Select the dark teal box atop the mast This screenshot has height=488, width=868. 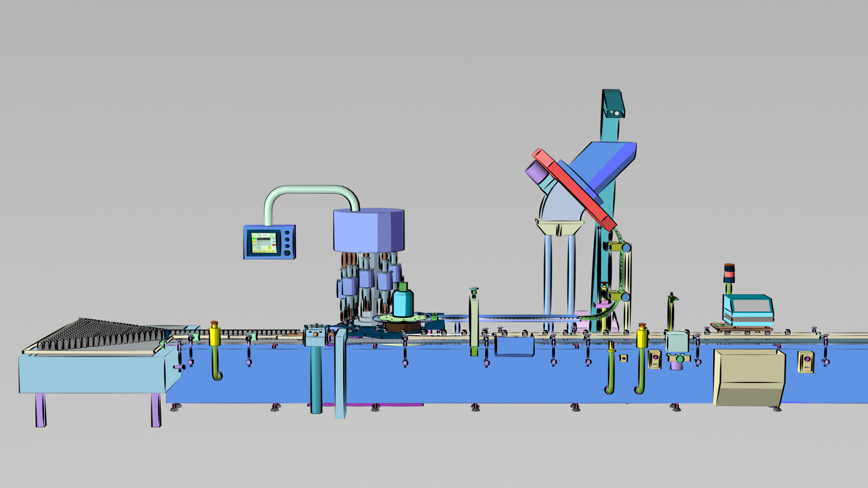(x=613, y=103)
